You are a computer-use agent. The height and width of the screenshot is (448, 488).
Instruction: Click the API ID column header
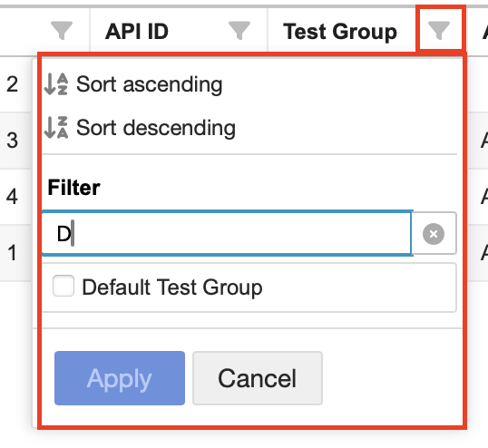pyautogui.click(x=137, y=32)
